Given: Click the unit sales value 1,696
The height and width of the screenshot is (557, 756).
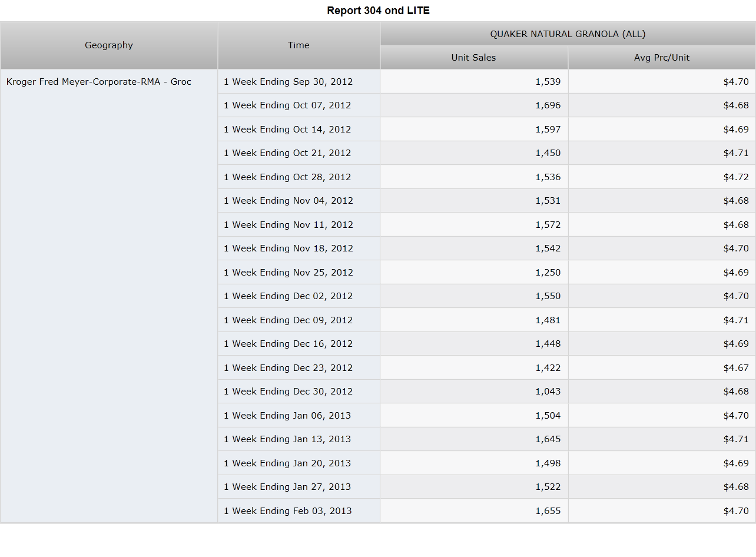Looking at the screenshot, I should 548,105.
